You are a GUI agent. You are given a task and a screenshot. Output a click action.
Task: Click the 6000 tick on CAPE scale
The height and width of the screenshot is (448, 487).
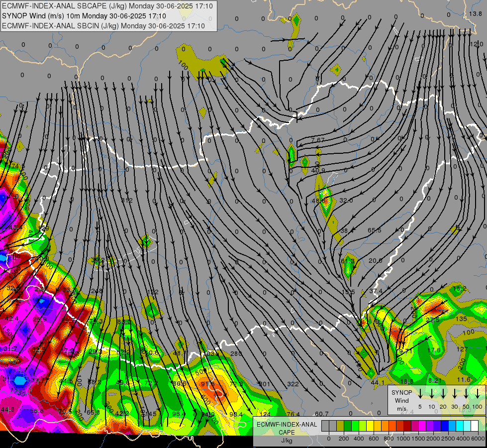click(478, 439)
